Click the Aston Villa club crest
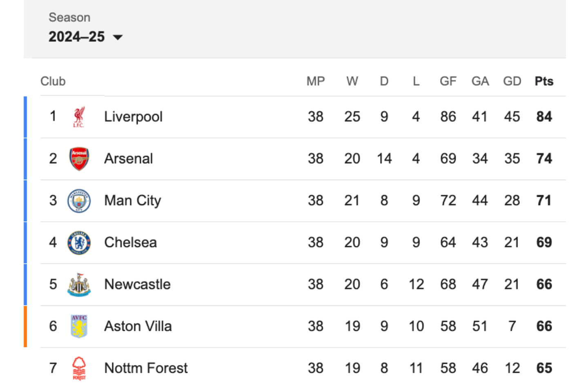The height and width of the screenshot is (392, 588). coord(79,326)
